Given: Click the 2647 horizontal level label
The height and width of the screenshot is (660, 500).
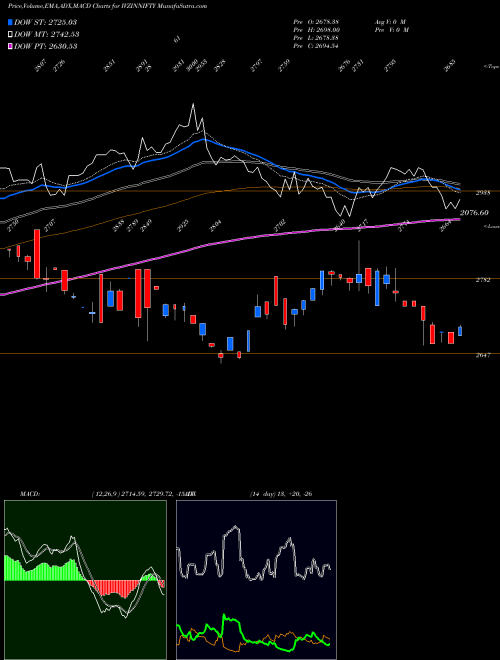Looking at the screenshot, I should 483,355.
